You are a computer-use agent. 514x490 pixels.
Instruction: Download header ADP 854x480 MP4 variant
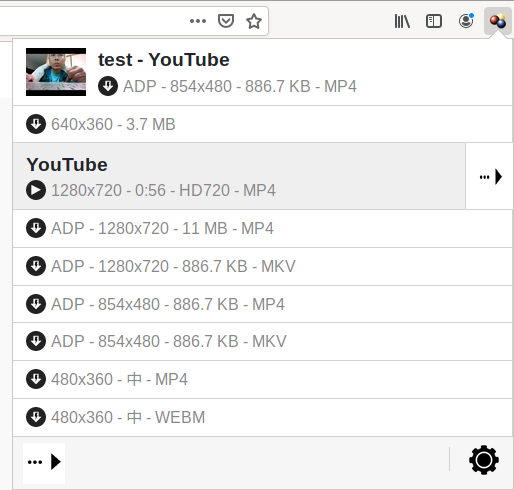(x=227, y=86)
